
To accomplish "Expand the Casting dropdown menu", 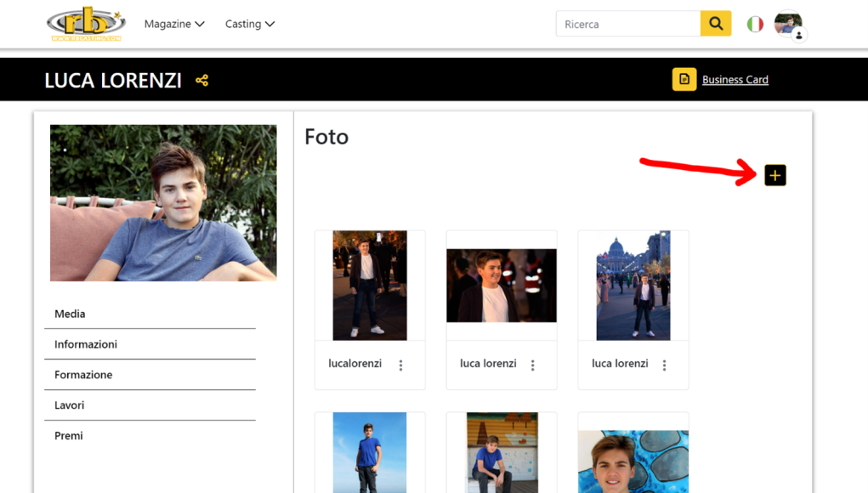I will tap(250, 24).
